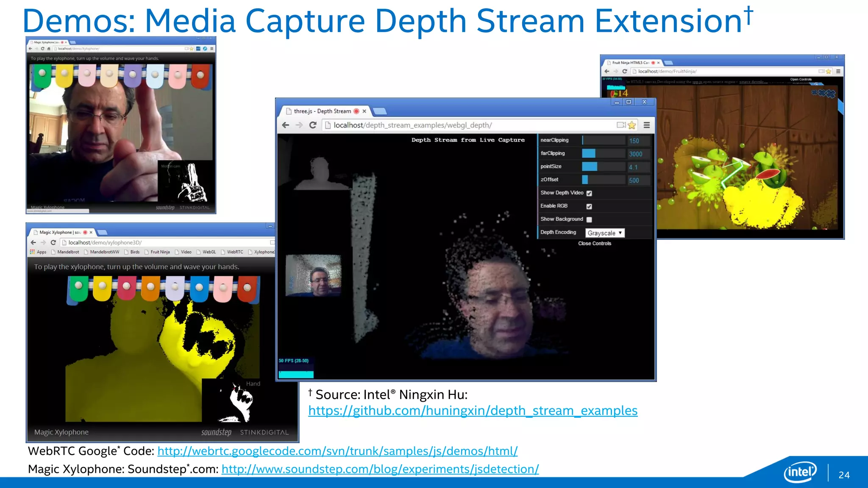The image size is (868, 488).
Task: Open the webrtc.googlecode.com samples link
Action: click(337, 451)
